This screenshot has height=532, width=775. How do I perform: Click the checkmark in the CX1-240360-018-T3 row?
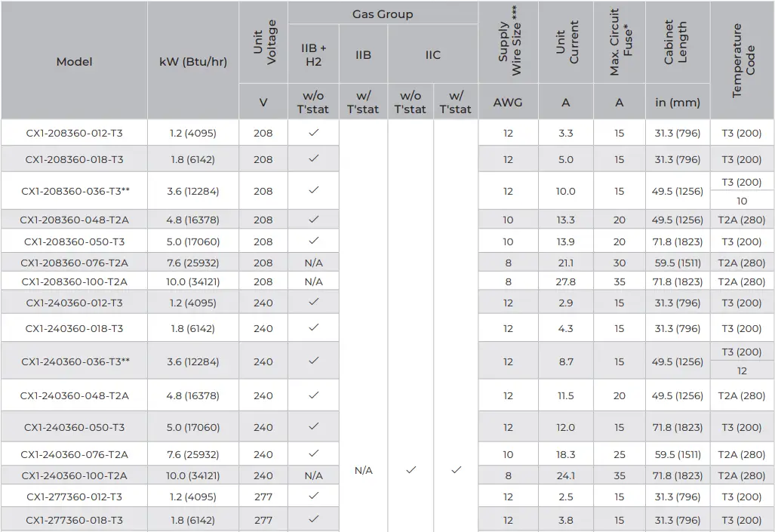pos(313,328)
